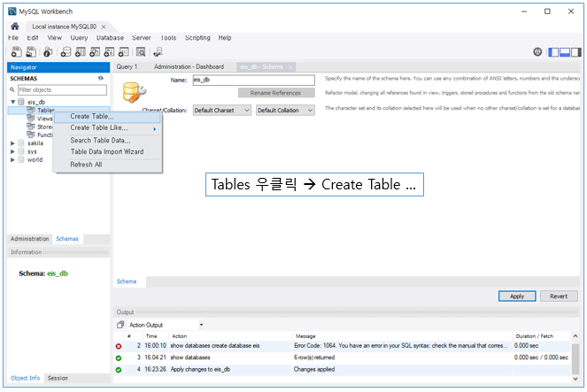
Task: Click the create new view toolbar icon
Action: click(x=95, y=51)
